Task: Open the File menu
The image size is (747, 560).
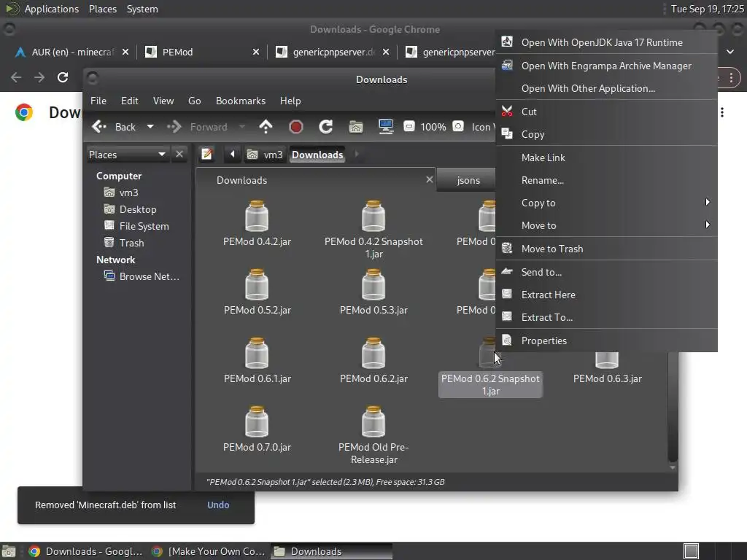Action: click(98, 101)
